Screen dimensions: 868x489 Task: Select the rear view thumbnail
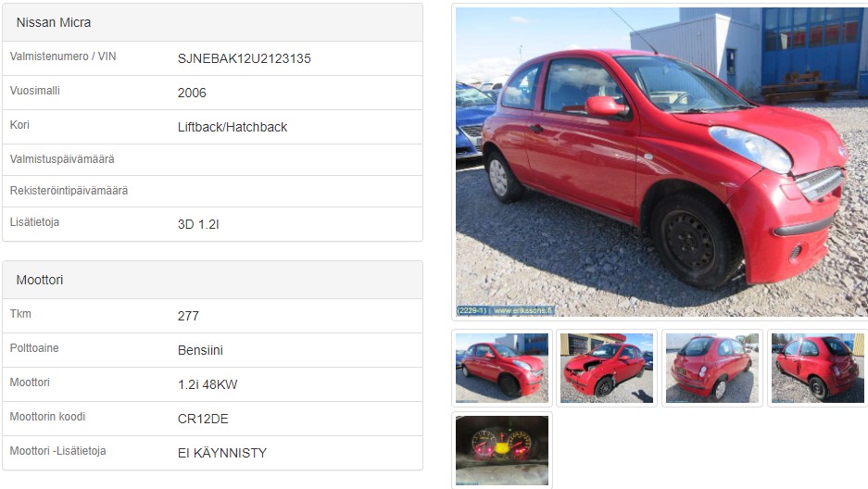711,368
